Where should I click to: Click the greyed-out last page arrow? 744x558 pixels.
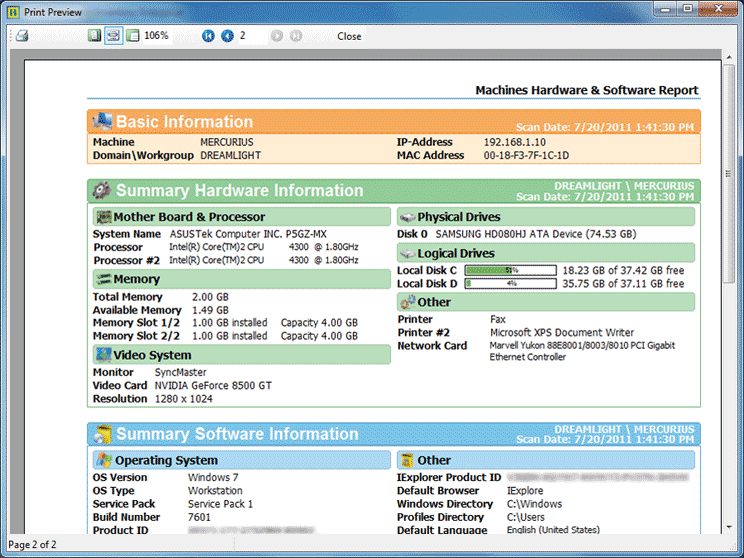tap(296, 36)
